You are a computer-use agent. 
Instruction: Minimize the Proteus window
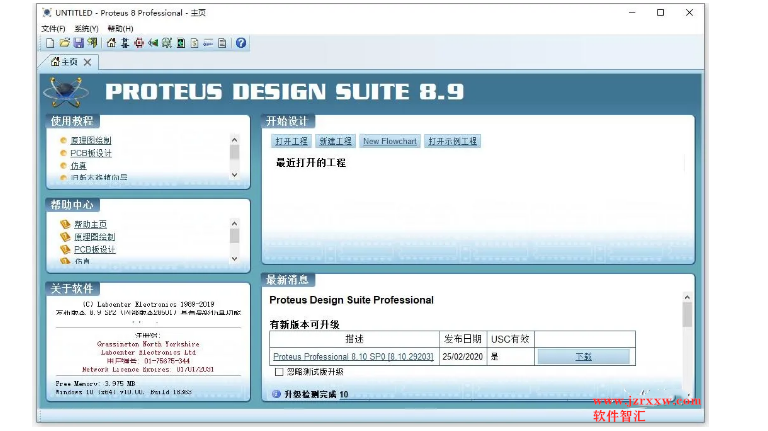pyautogui.click(x=632, y=13)
